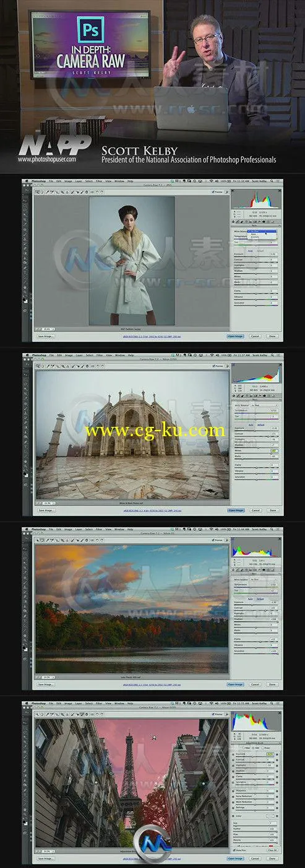The image size is (305, 868).
Task: Open HSL/Grayscale panel tab in fashion model window
Action: [246, 221]
